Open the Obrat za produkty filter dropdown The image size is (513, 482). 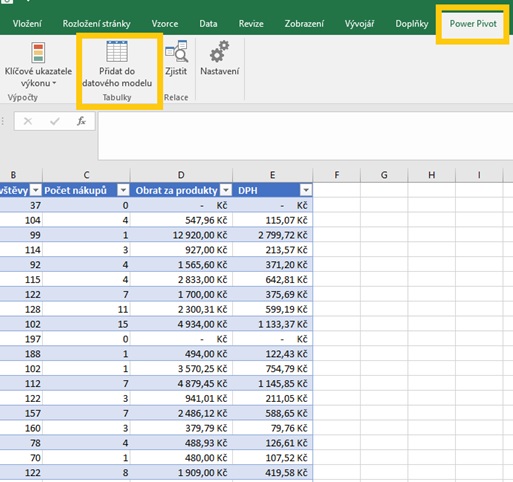pos(226,190)
